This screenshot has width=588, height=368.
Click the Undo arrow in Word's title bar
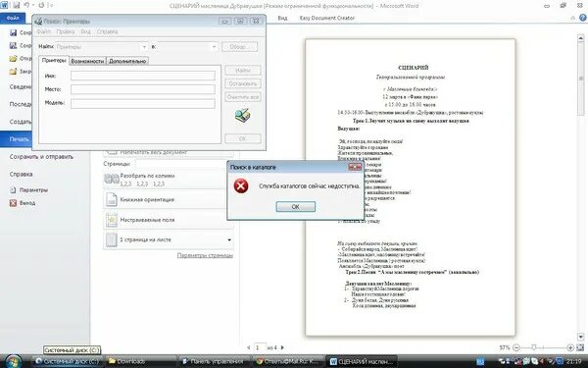click(x=26, y=5)
